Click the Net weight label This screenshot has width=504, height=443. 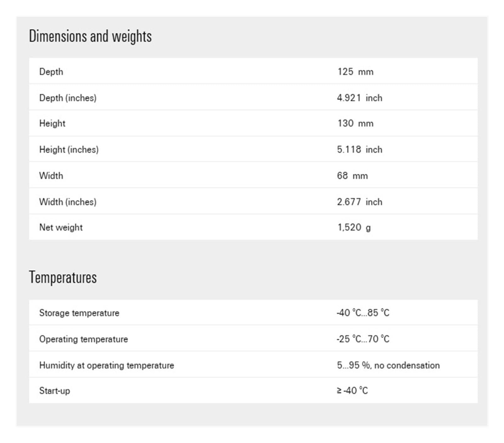coord(61,228)
